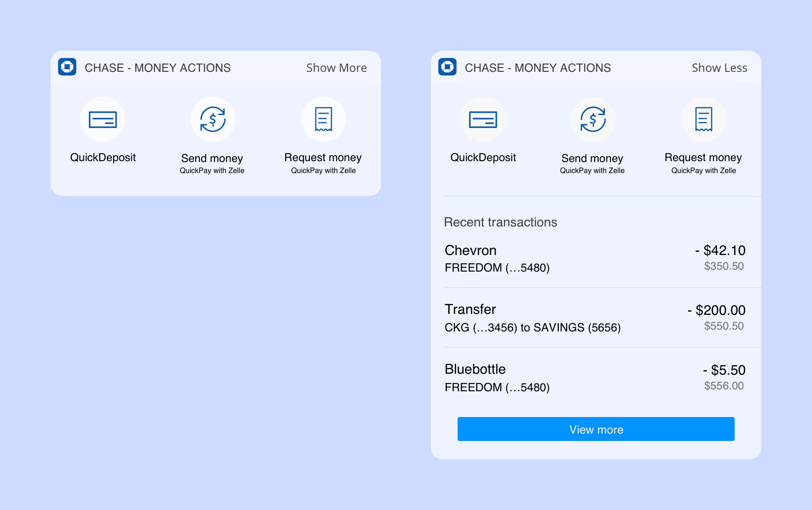812x510 pixels.
Task: Tap Send money icon in collapsed widget
Action: 213,119
